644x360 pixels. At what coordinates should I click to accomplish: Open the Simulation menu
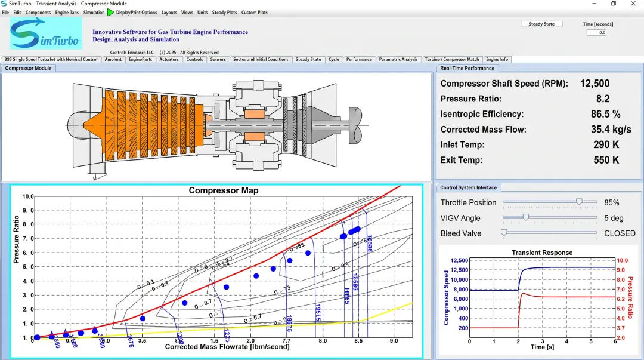click(x=94, y=13)
